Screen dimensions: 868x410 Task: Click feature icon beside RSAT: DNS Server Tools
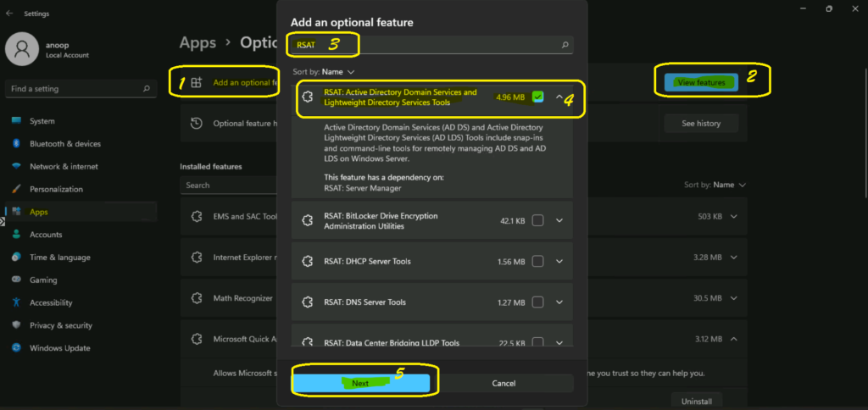307,302
